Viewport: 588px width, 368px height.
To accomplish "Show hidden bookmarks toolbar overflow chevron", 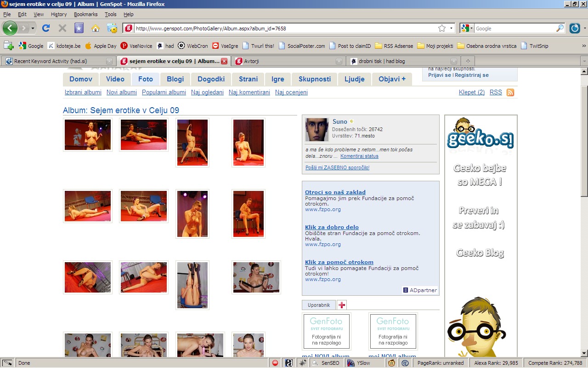I will [584, 46].
